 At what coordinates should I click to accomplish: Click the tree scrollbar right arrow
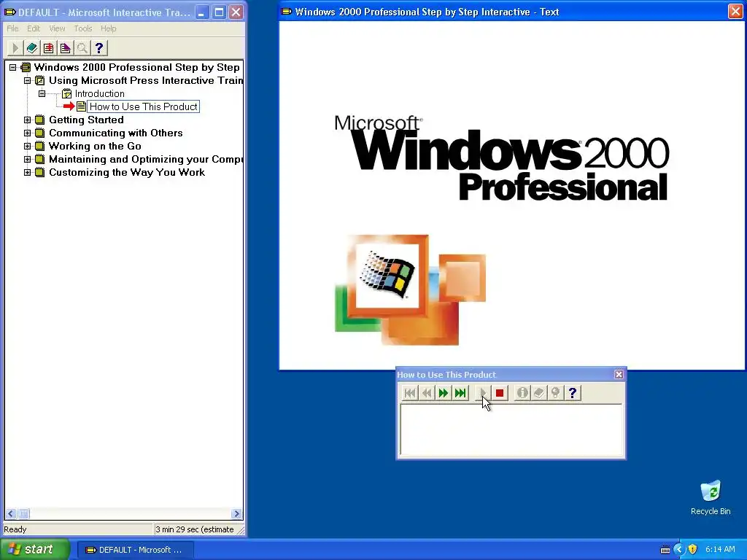coord(236,513)
